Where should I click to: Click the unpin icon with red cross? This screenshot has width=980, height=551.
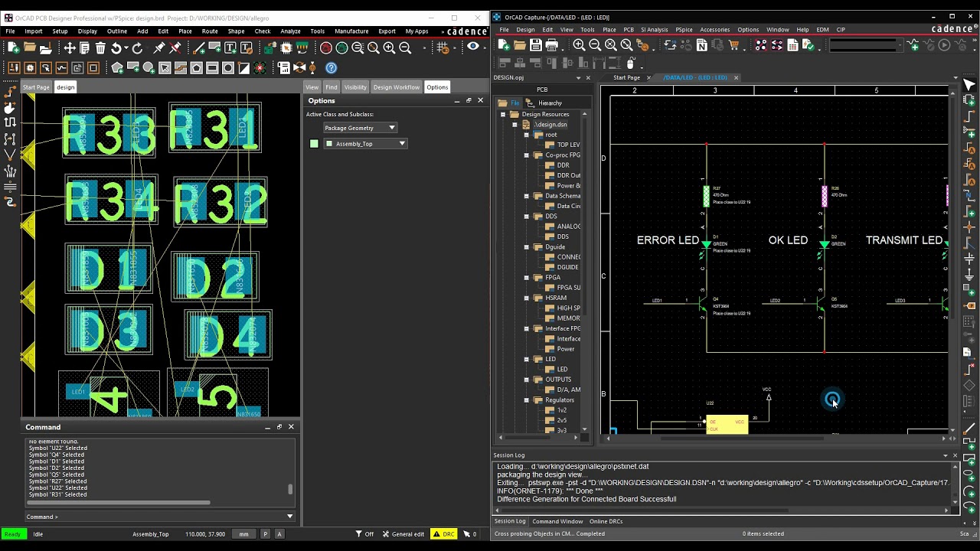(x=175, y=47)
